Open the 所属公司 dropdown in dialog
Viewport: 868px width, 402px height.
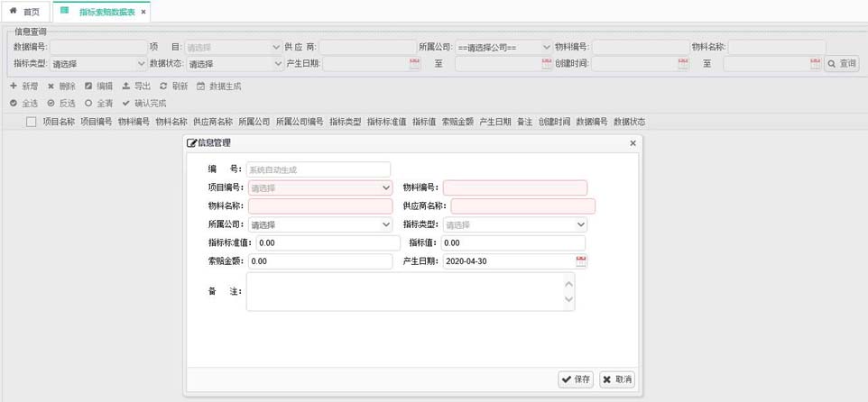click(386, 224)
